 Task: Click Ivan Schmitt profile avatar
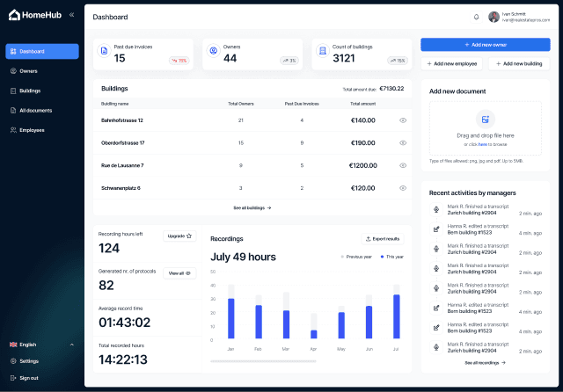494,17
